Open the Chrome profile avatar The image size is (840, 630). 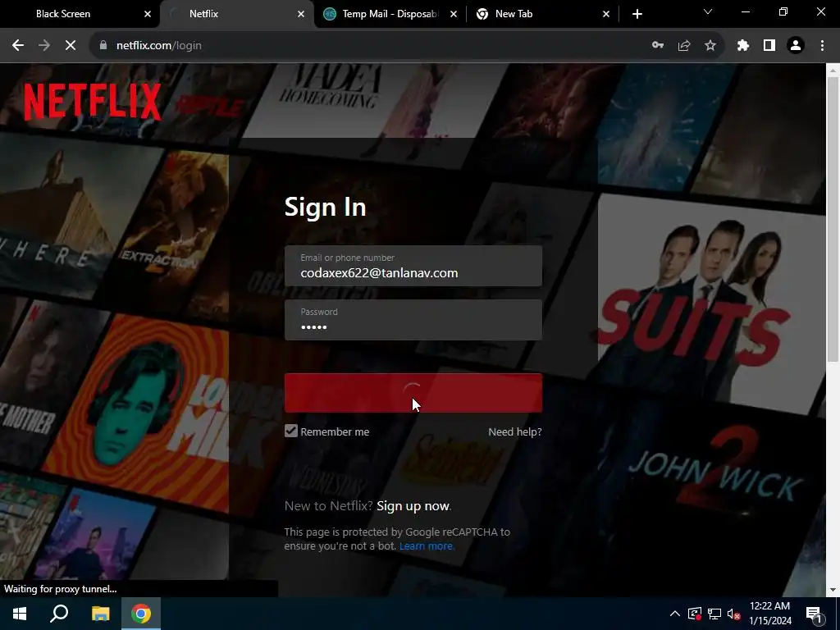pyautogui.click(x=796, y=46)
